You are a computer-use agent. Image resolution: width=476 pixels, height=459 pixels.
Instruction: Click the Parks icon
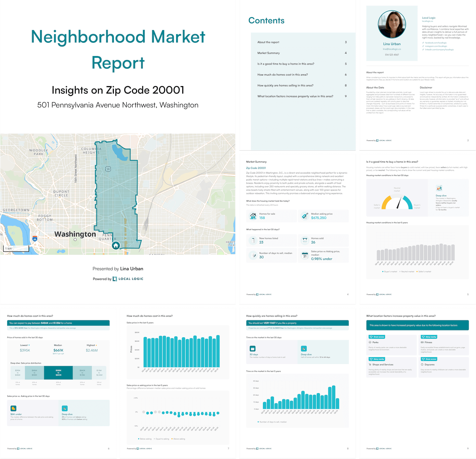click(370, 342)
